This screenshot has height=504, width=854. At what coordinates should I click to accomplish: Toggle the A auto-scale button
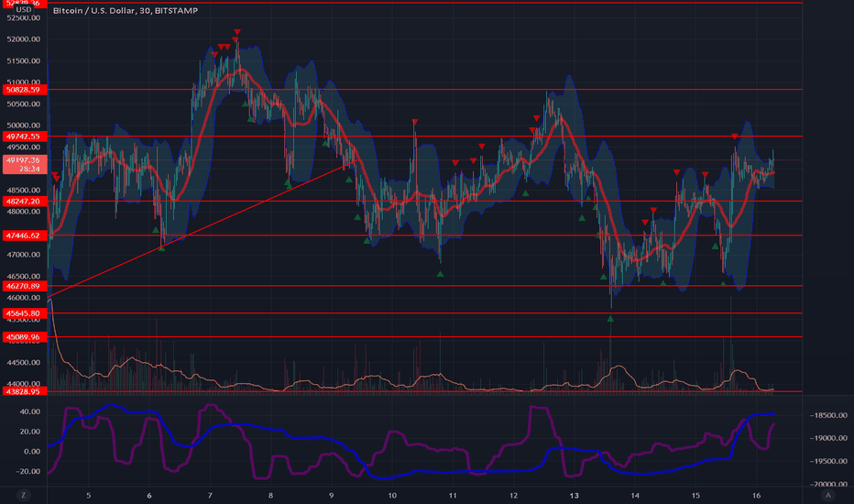[827, 495]
